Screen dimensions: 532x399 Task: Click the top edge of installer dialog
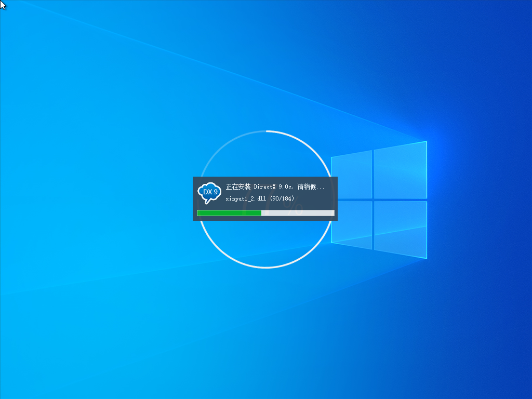265,177
